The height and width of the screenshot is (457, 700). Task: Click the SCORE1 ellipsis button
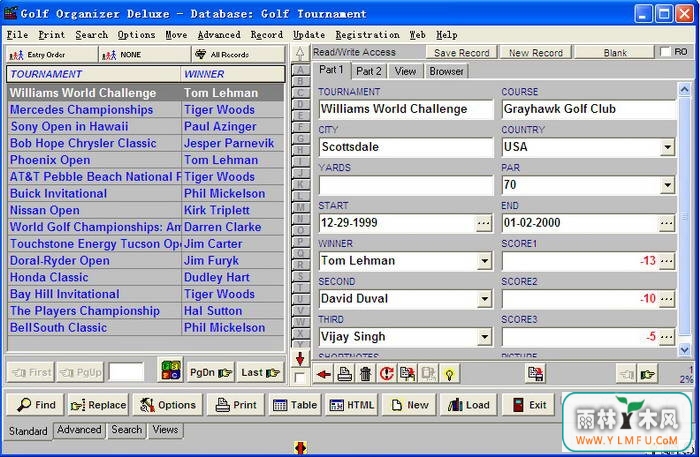point(667,261)
